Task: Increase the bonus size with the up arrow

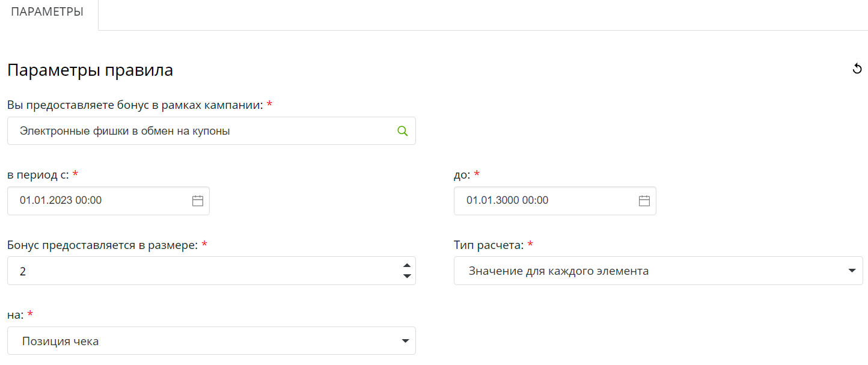Action: click(407, 265)
